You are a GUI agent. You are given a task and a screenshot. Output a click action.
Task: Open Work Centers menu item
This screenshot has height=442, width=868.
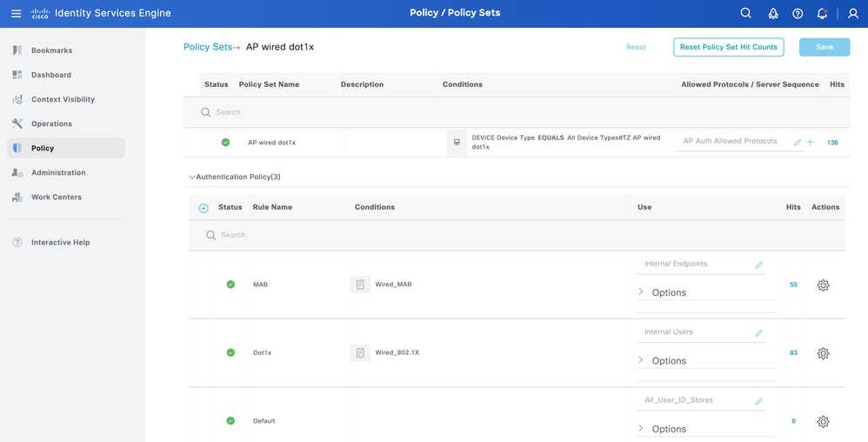[66, 197]
